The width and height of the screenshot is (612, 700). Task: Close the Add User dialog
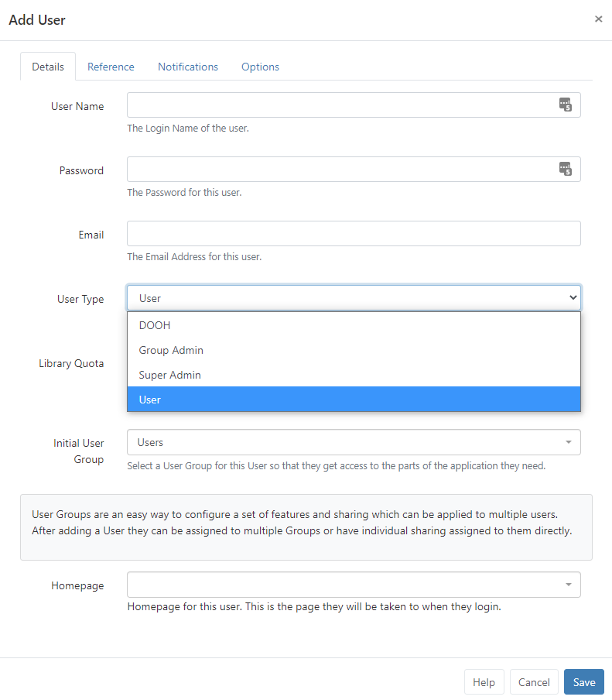(598, 19)
